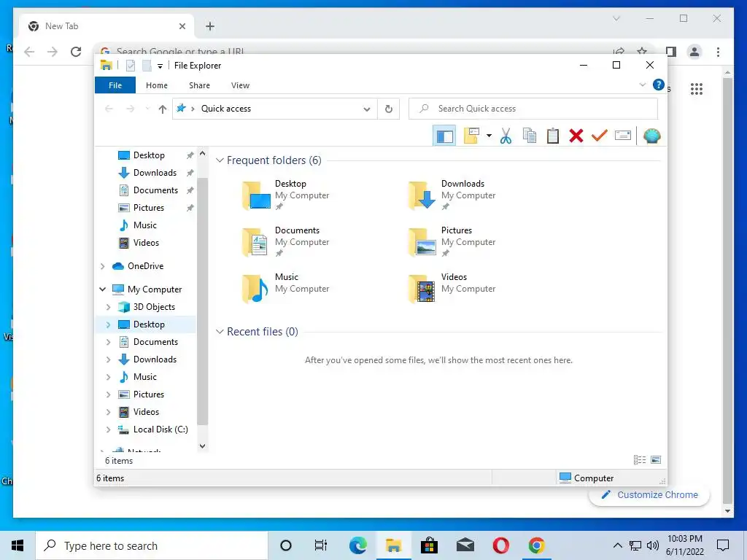Select pinned Downloads in navigation pane
The height and width of the screenshot is (560, 747).
[x=155, y=173]
